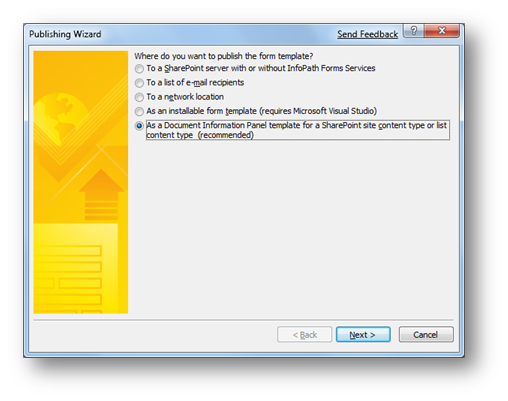The height and width of the screenshot is (401, 508).
Task: Click the < Back button
Action: (x=304, y=334)
